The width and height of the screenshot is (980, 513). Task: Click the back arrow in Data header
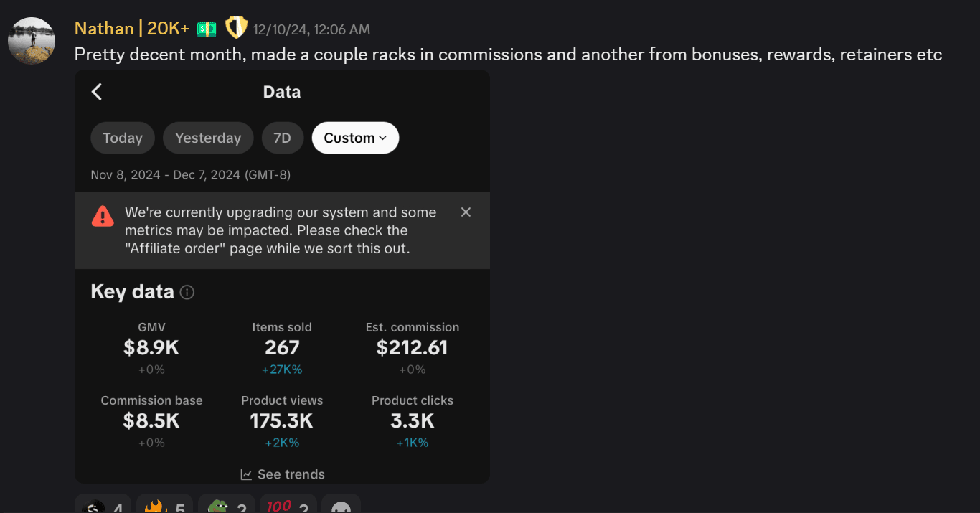(x=97, y=92)
